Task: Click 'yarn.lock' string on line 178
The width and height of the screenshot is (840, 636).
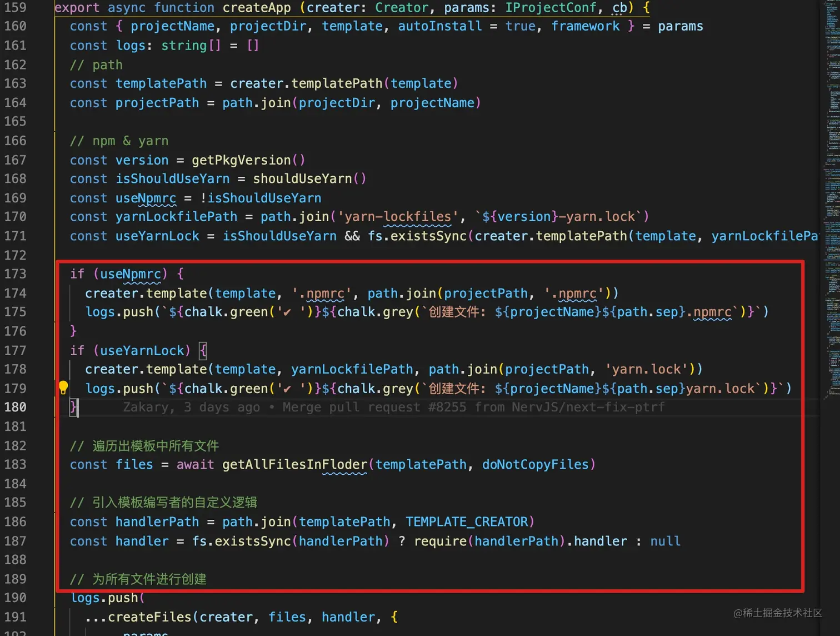Action: tap(647, 370)
